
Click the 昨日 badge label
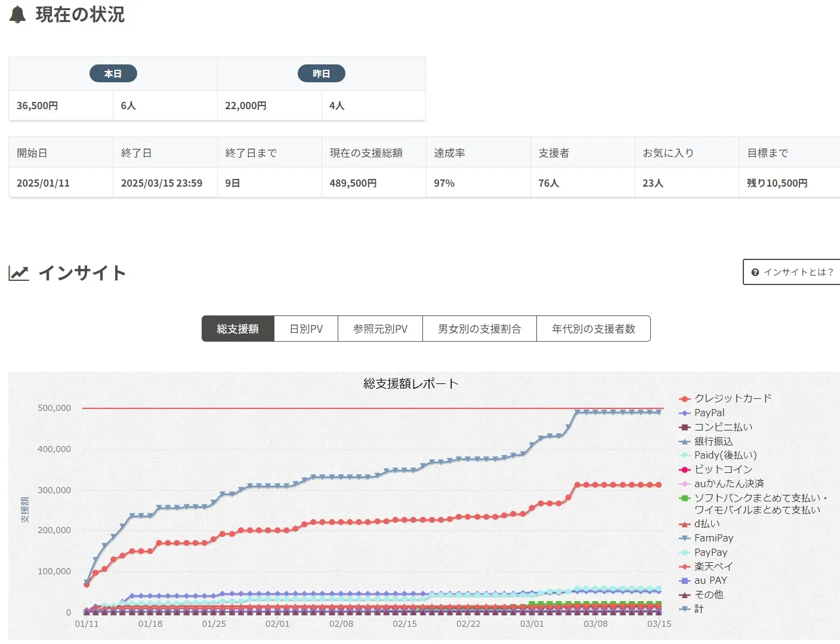pos(321,74)
